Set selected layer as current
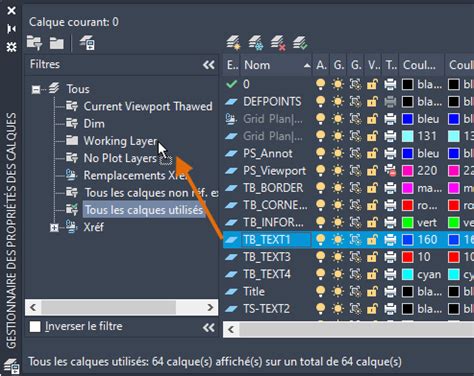Screen dimensions: 474x376 tap(300, 43)
